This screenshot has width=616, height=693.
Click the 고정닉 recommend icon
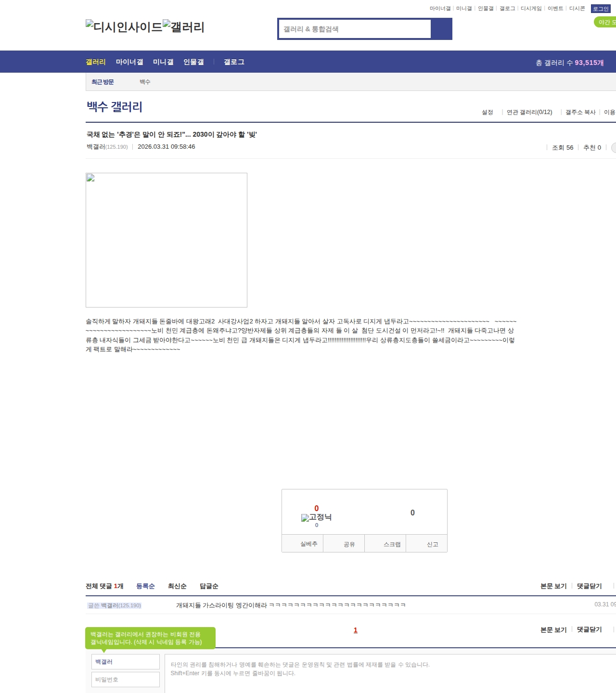pyautogui.click(x=316, y=517)
